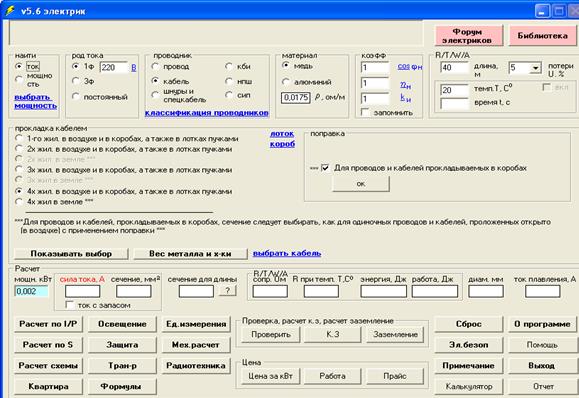
Task: Click 'Расчет схемы' button
Action: click(48, 366)
